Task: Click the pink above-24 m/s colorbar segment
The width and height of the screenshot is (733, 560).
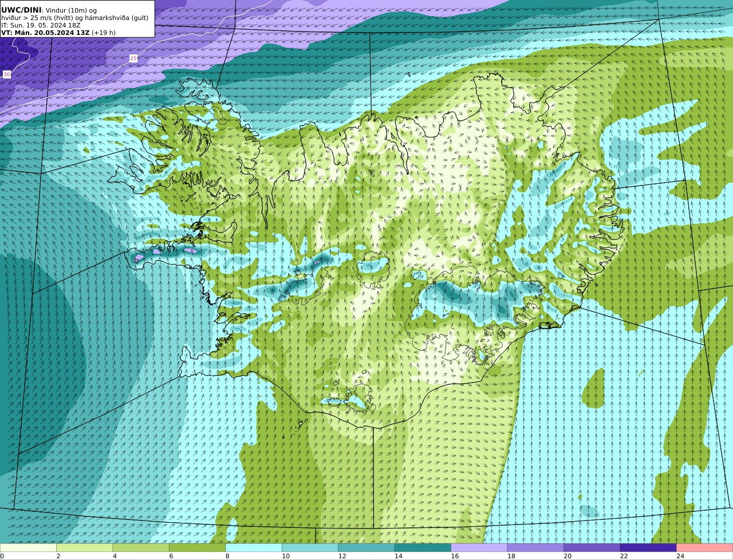Action: 705,548
